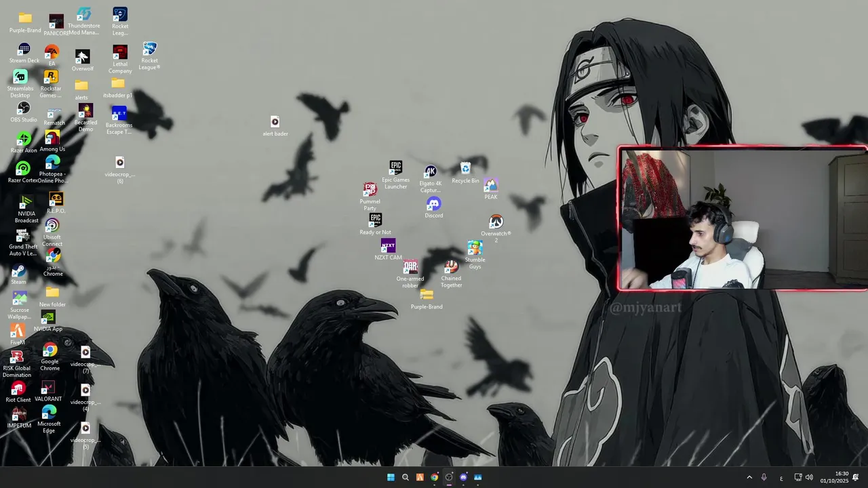Launch Lethal Company shortcut
868x488 pixels.
point(120,60)
